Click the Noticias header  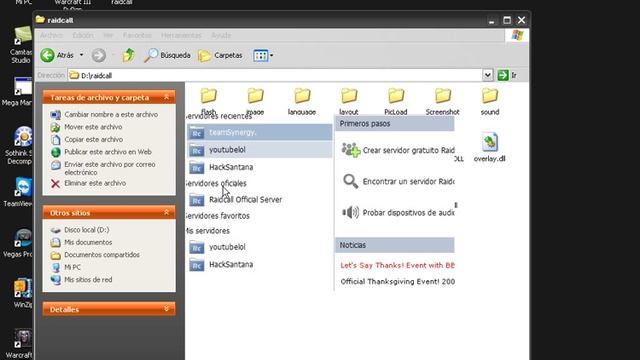395,245
